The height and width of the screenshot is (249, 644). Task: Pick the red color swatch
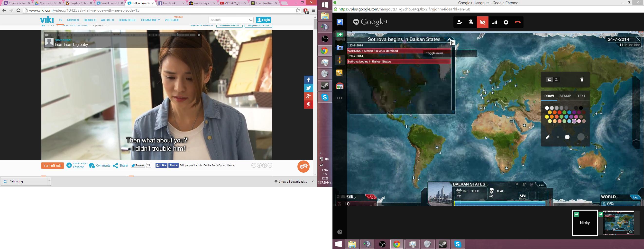(560, 112)
